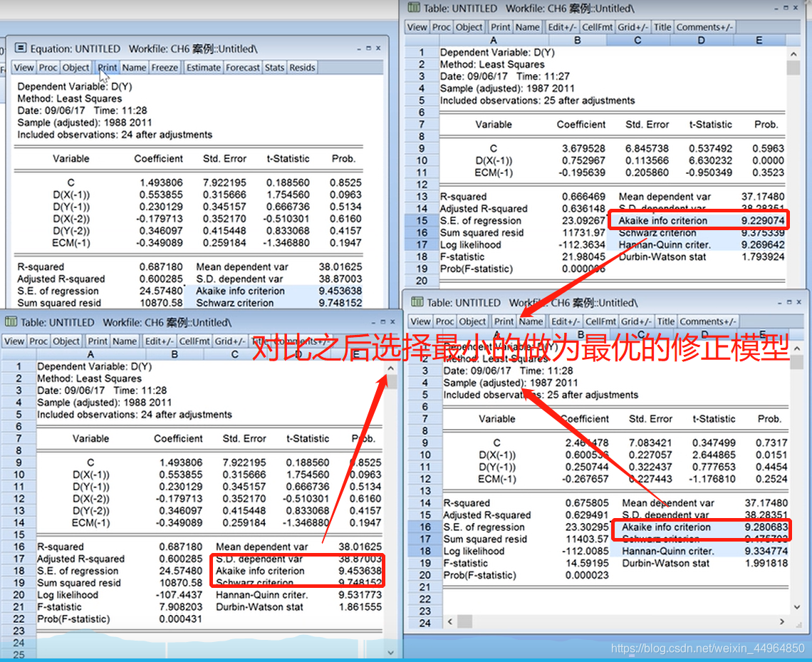The height and width of the screenshot is (662, 812).
Task: Click the Akaike value 9.280683 cell
Action: click(x=766, y=527)
